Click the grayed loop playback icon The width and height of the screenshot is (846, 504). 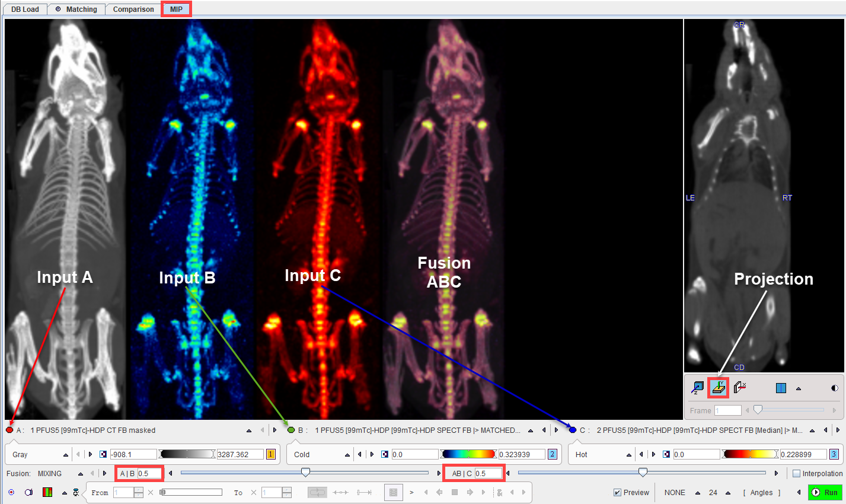click(317, 492)
